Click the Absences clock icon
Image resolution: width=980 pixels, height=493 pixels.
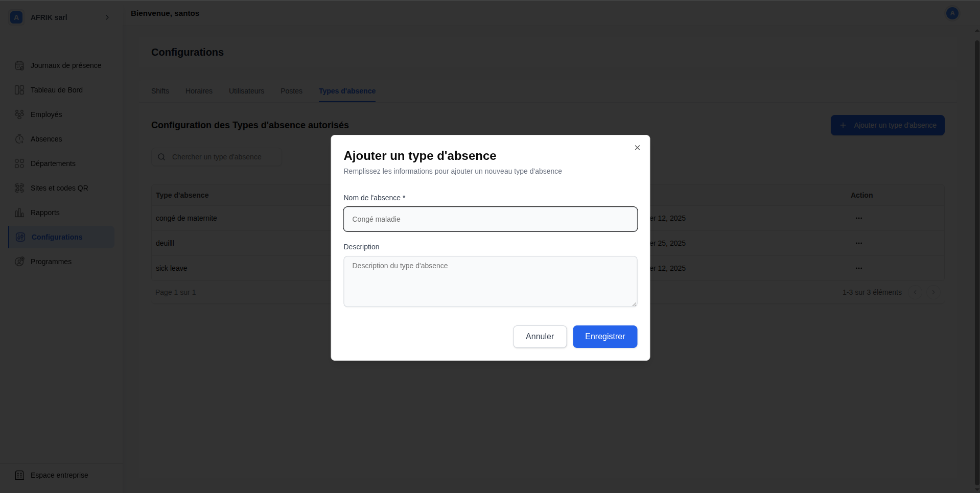[19, 139]
